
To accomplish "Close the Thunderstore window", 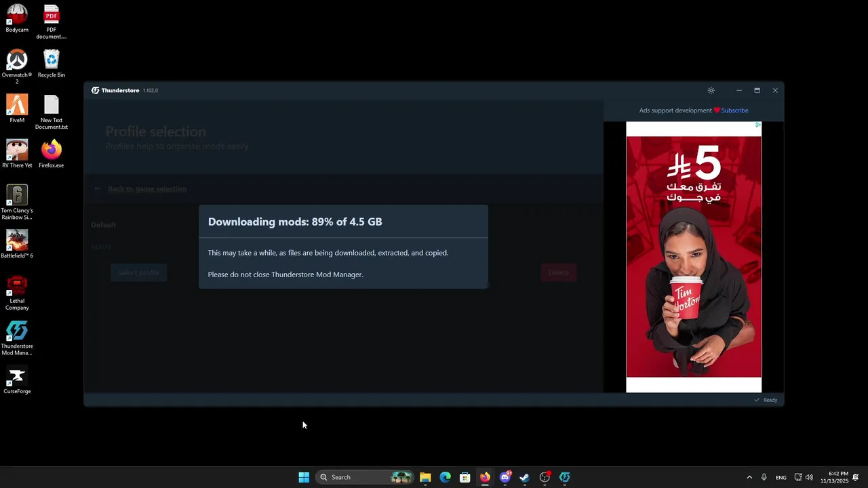I will (x=775, y=90).
